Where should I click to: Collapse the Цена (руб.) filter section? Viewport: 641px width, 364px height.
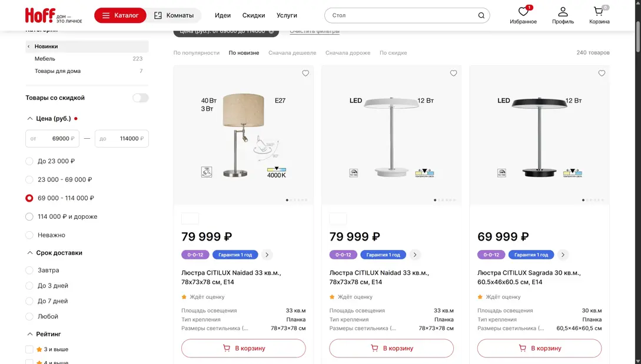(x=30, y=118)
